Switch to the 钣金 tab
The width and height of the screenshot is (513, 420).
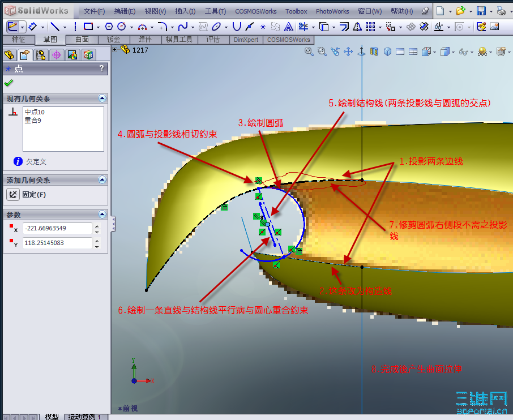pos(113,40)
